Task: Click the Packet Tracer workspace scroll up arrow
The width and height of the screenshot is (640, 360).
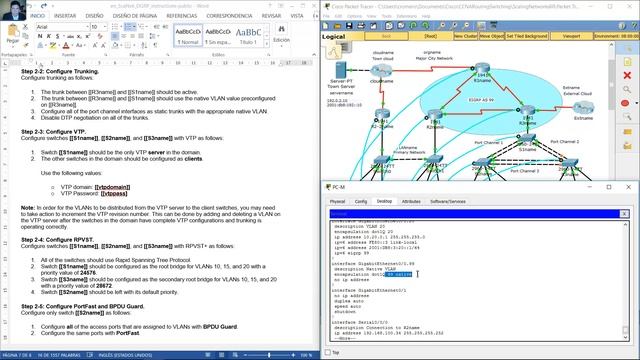Action: click(611, 44)
